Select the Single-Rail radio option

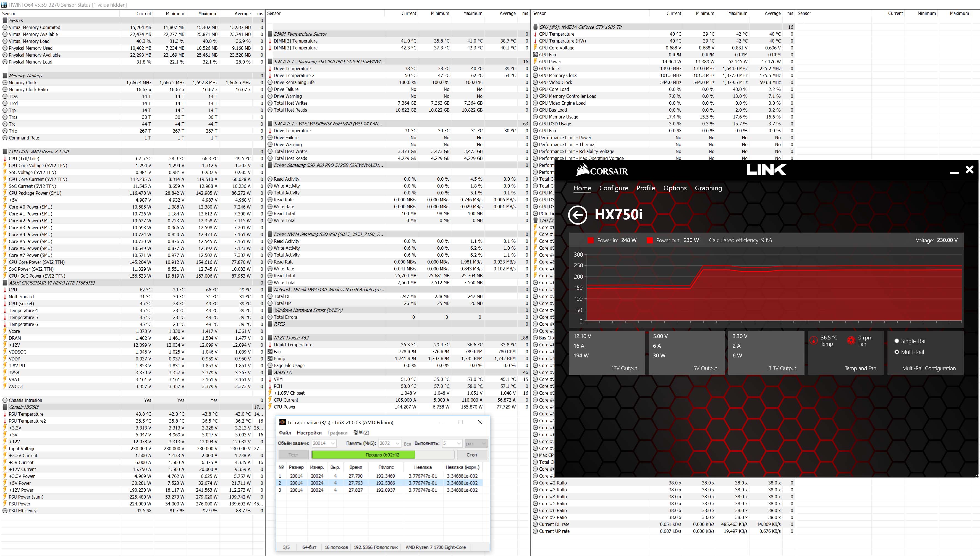coord(897,341)
